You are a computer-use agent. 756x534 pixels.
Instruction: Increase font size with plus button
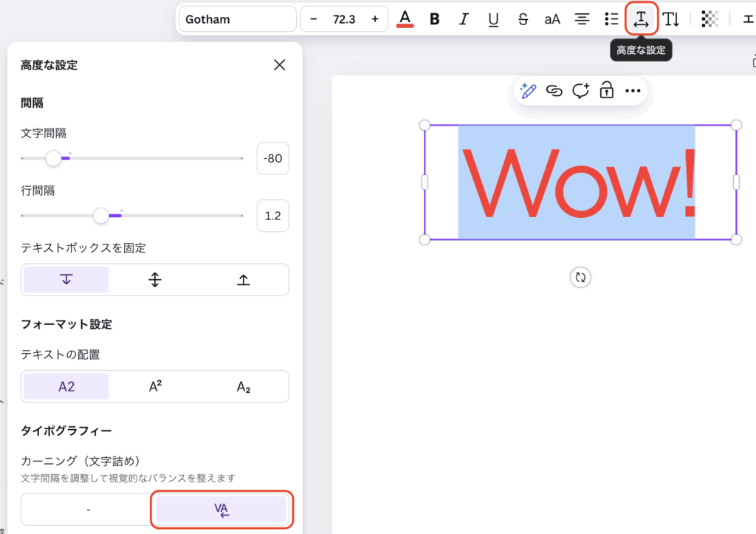pos(375,19)
